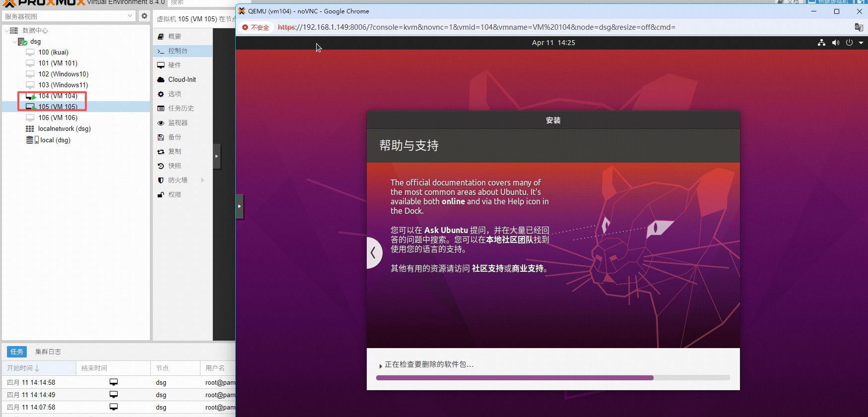Sort tasks by 开始时间 column
This screenshot has width=868, height=417.
point(39,368)
